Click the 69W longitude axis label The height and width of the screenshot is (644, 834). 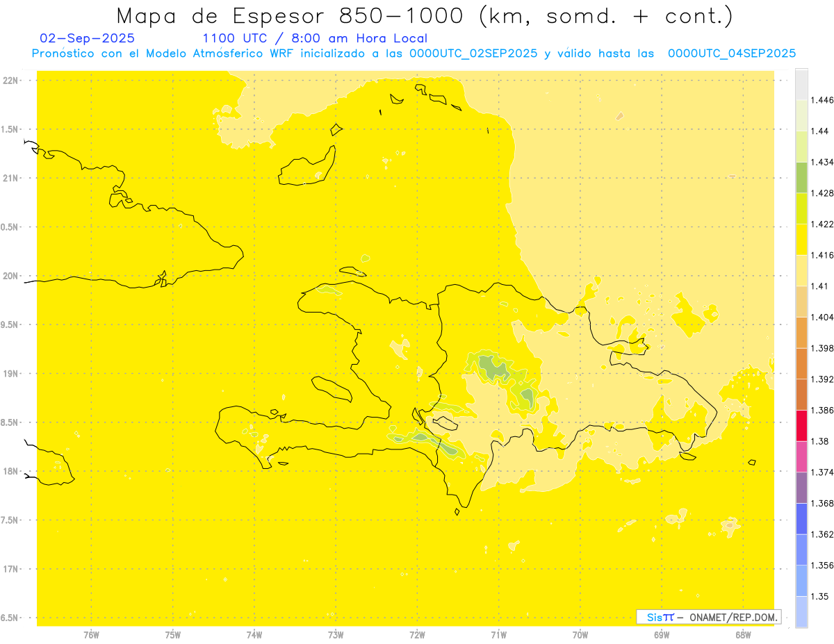662,635
